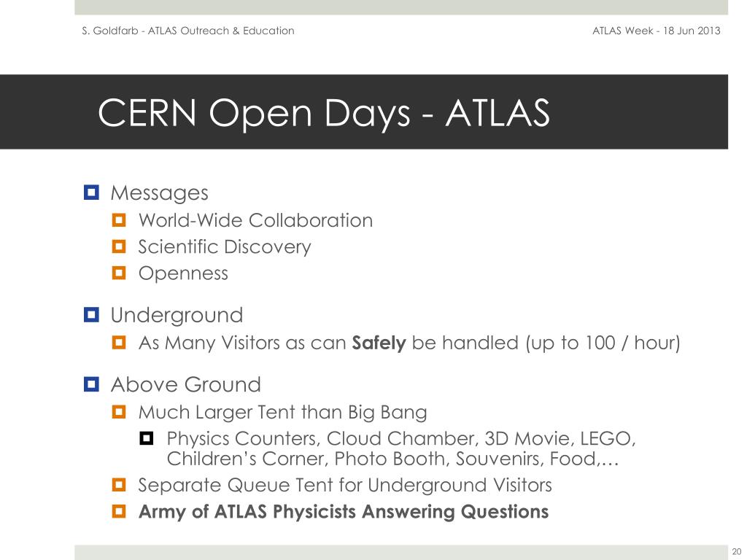This screenshot has height=560, width=747.
Task: Click orange bullet beside Army of ATLAS Physicists
Action: pyautogui.click(x=119, y=511)
